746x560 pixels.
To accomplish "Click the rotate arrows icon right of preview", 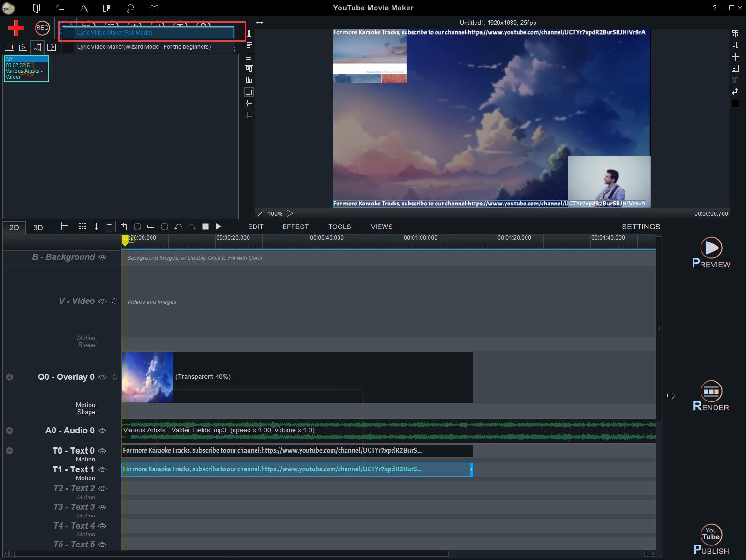I will pyautogui.click(x=735, y=91).
